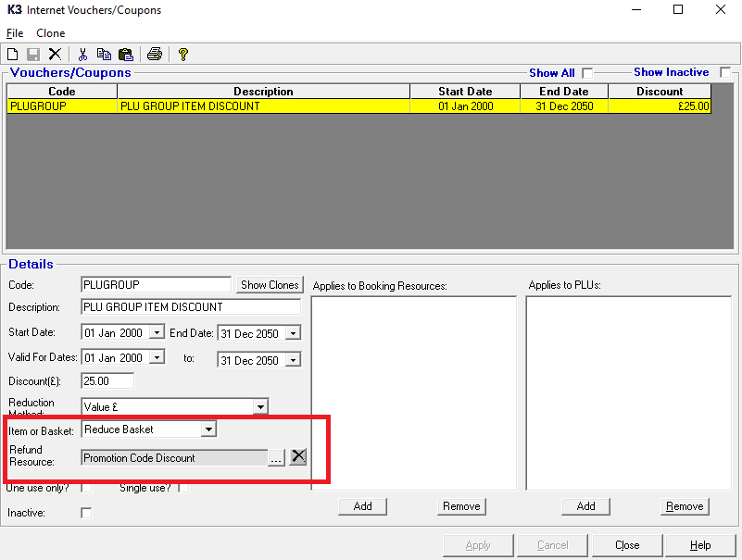Toggle the Inactive checkbox in Details
This screenshot has width=742, height=560.
86,513
